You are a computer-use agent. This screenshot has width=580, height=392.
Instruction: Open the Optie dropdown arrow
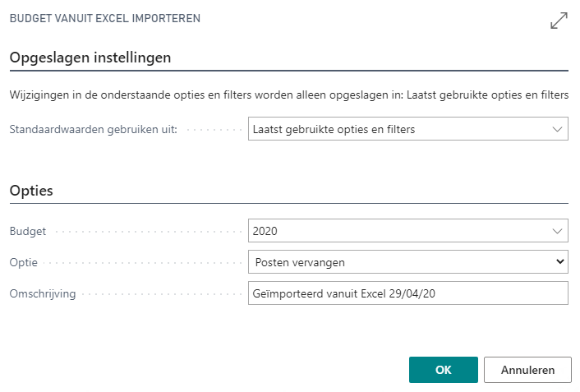point(560,262)
